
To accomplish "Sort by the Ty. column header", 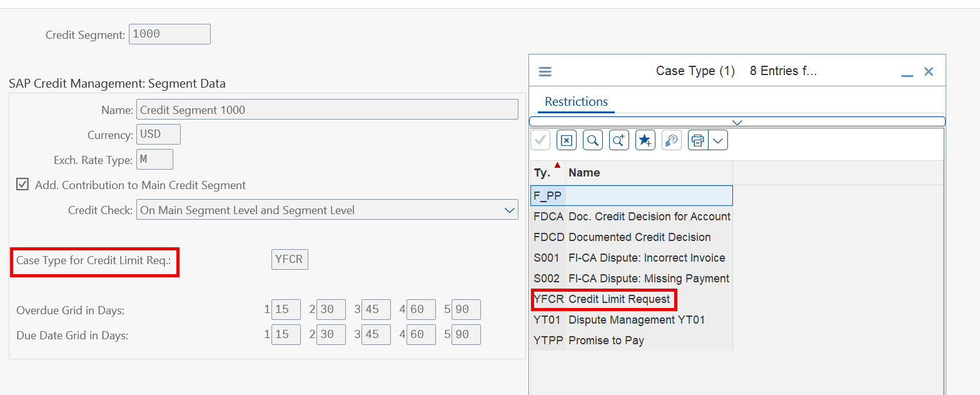I will [548, 173].
